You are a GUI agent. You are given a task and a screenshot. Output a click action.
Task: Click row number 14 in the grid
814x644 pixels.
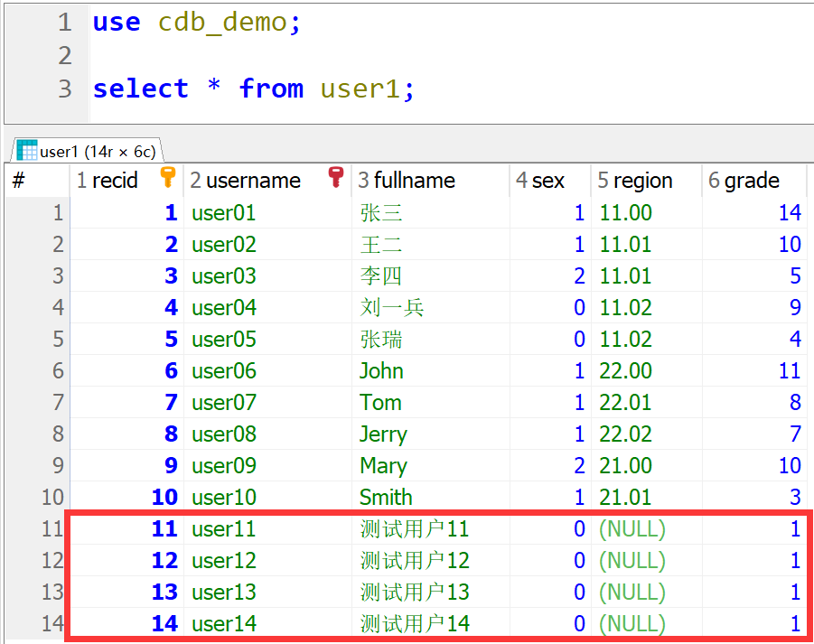[52, 624]
